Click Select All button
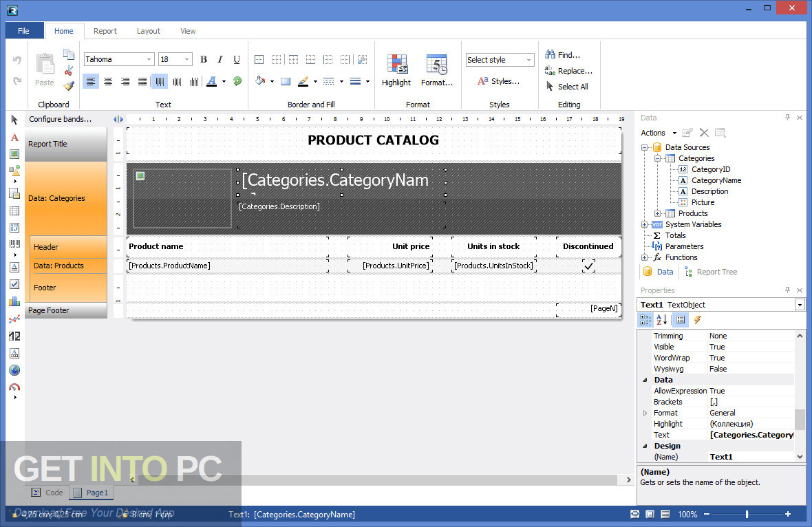This screenshot has height=527, width=812. [x=567, y=87]
